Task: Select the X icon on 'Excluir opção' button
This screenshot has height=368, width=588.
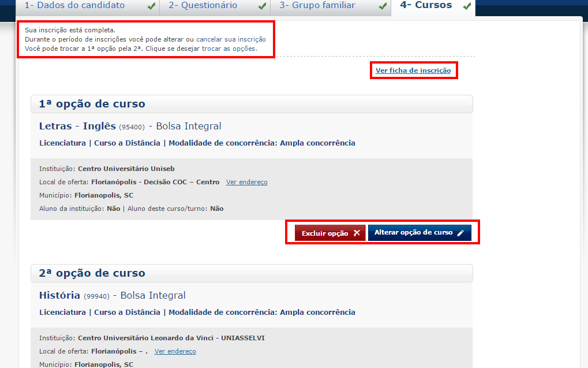Action: pos(357,232)
